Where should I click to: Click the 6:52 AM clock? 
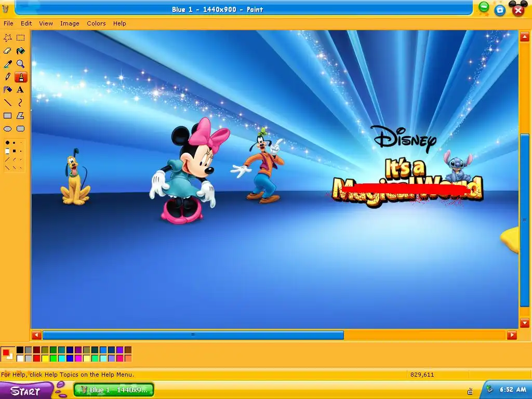[513, 390]
